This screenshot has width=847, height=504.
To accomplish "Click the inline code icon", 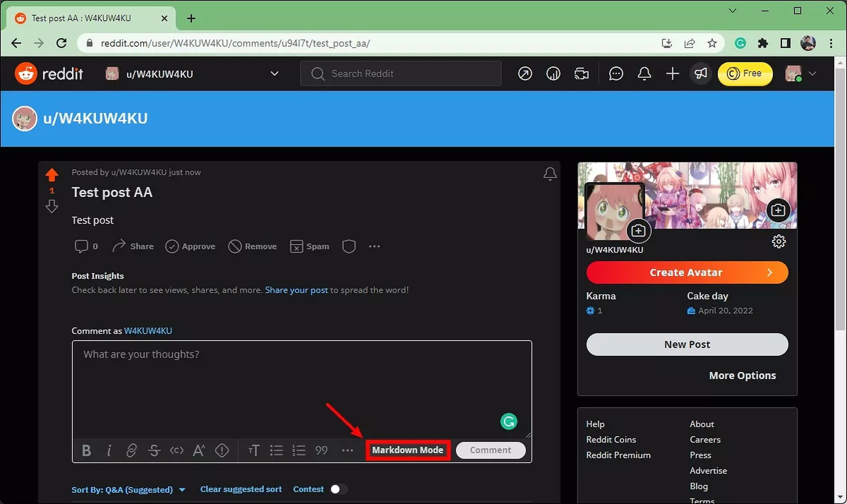I will 177,450.
